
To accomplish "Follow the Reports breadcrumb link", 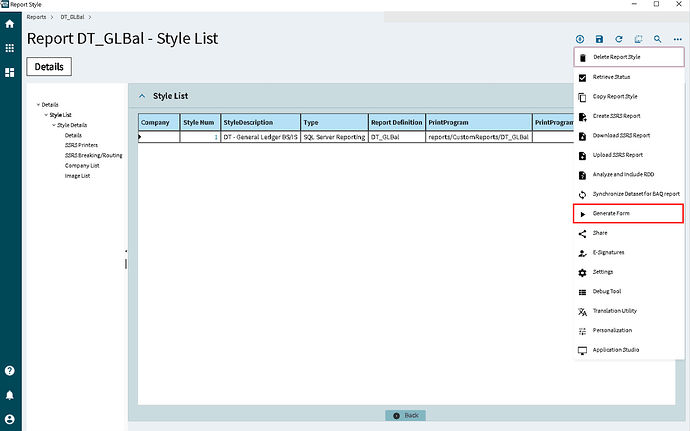I will click(36, 17).
